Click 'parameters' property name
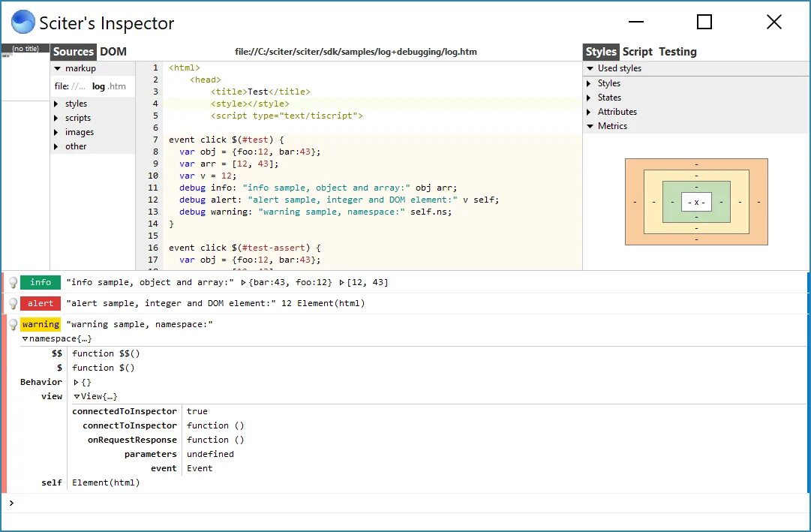 tap(150, 455)
